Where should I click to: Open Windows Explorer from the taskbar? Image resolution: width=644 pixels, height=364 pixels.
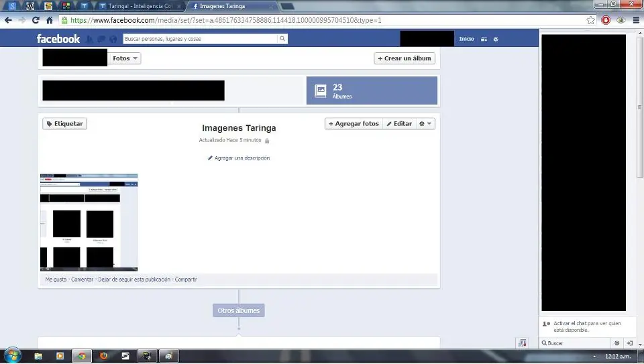[x=38, y=356]
